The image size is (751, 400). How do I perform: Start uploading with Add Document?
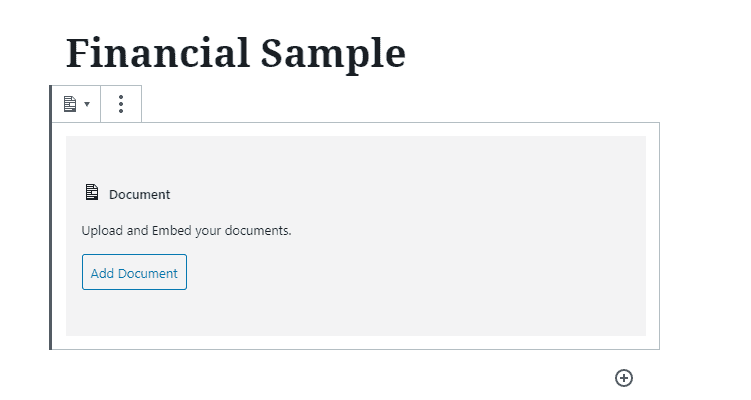click(x=134, y=272)
